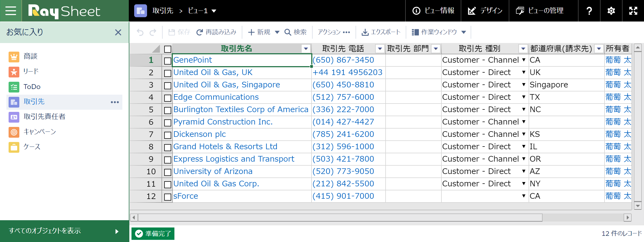This screenshot has height=242, width=644.
Task: Open the アクション menu
Action: [334, 32]
